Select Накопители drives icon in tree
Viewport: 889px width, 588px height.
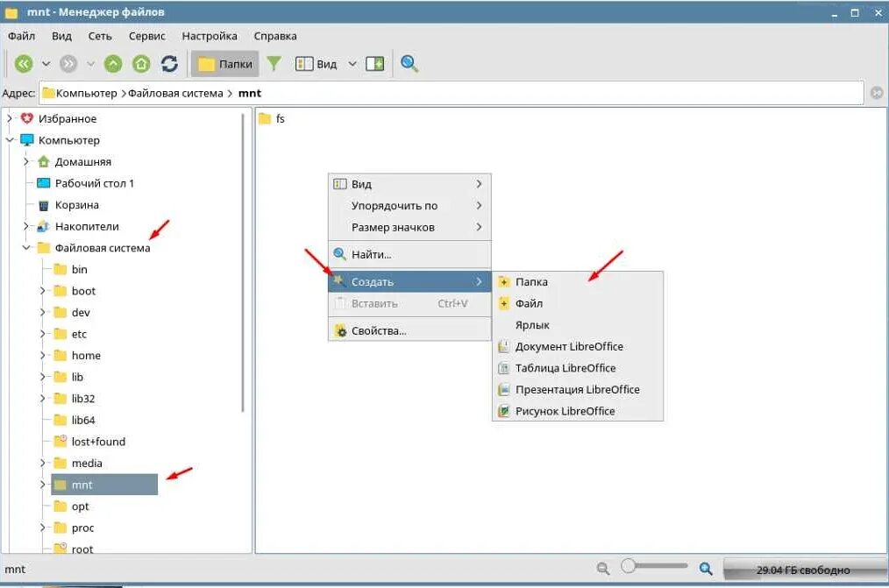[x=43, y=227]
